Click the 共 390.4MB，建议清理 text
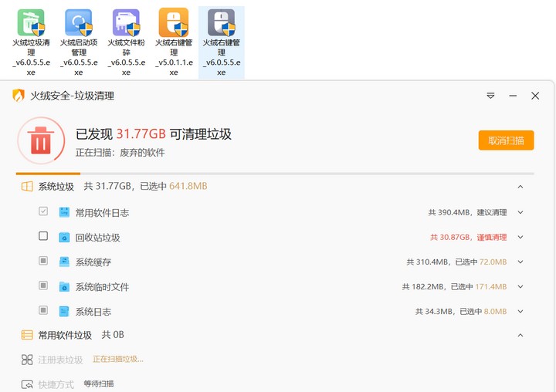This screenshot has height=392, width=556. 467,212
